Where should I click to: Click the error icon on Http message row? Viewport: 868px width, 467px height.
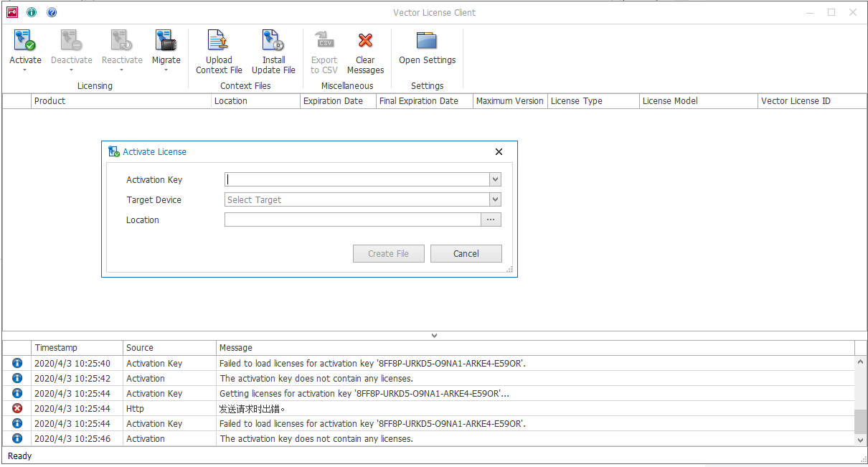pyautogui.click(x=16, y=408)
